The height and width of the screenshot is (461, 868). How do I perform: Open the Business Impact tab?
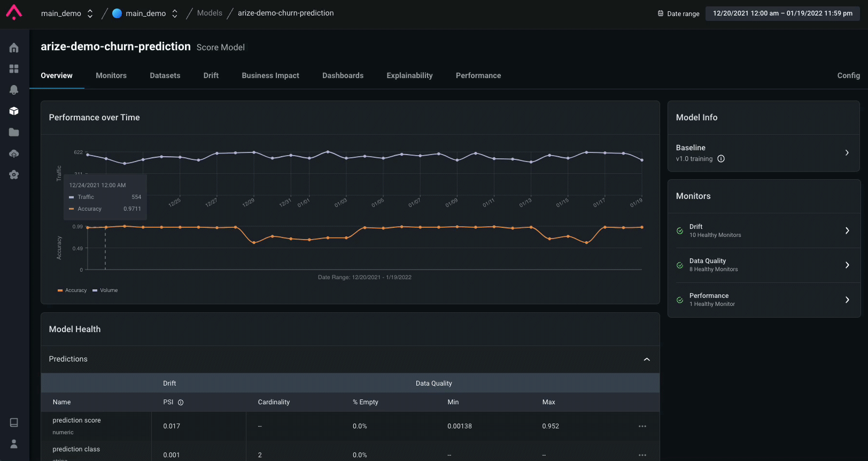[270, 75]
